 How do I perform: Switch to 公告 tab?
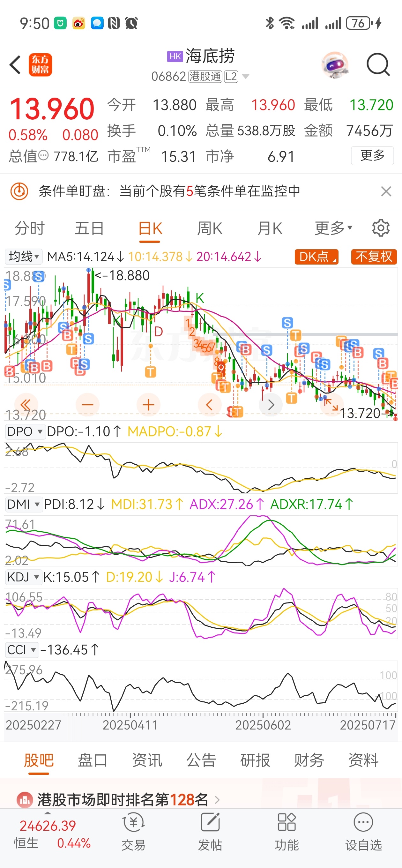(x=201, y=760)
